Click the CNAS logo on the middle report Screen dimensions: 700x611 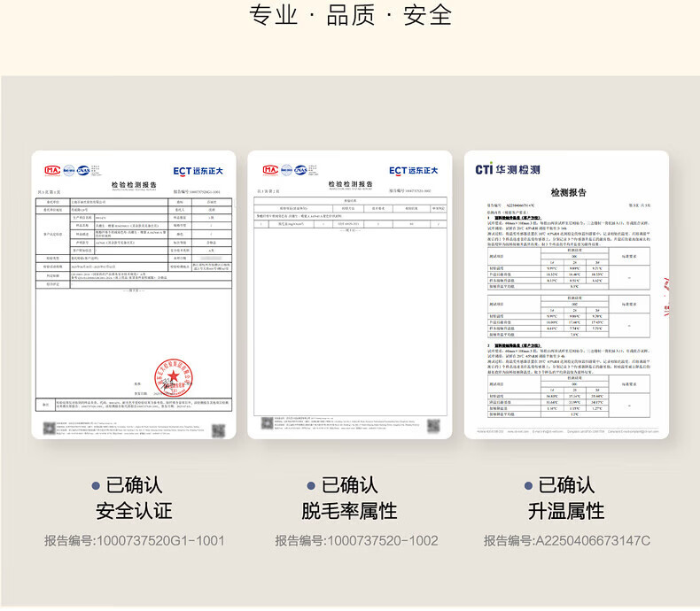[298, 170]
